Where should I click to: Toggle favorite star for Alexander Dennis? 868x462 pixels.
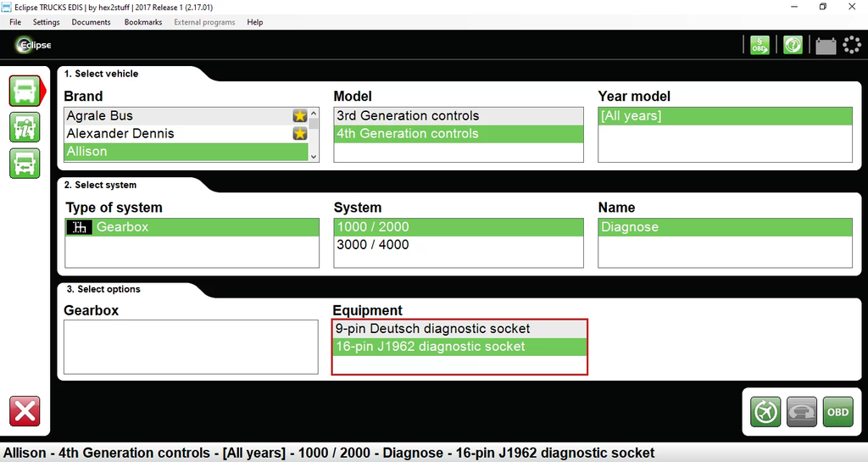click(299, 134)
